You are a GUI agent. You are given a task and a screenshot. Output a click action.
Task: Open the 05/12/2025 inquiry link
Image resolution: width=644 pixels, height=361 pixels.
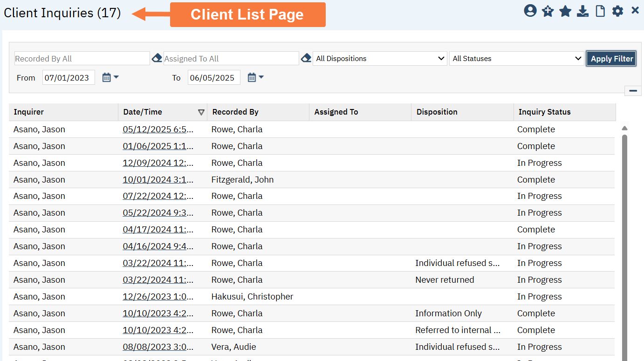[157, 129]
